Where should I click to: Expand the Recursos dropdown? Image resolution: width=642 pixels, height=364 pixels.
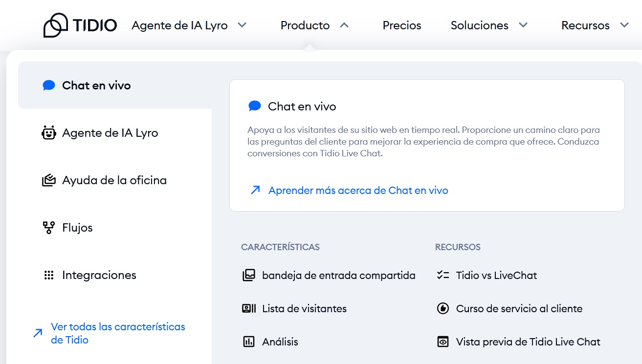624,25
